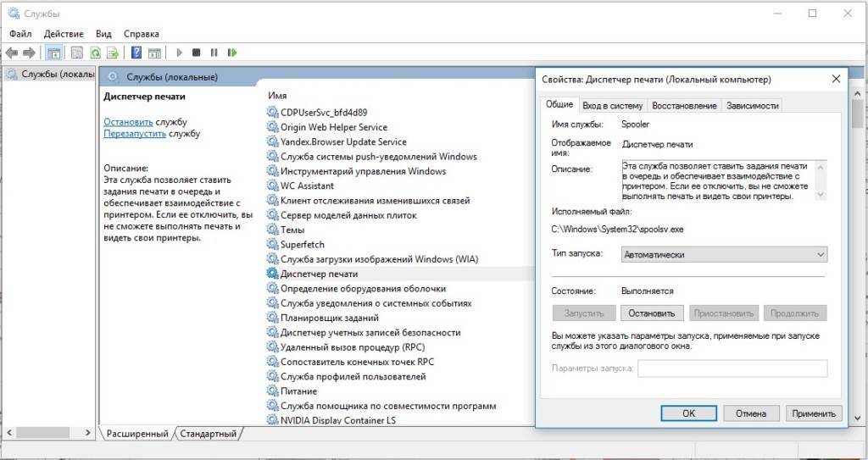Click the Перезапустить service link

click(x=135, y=134)
